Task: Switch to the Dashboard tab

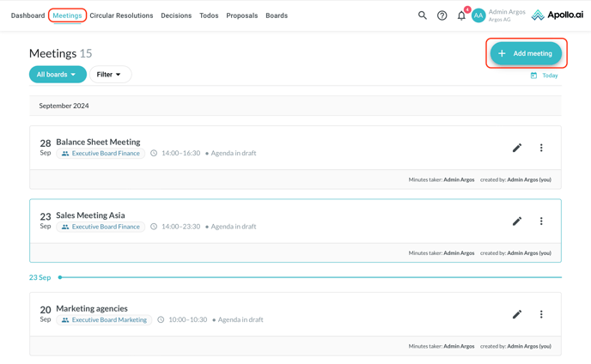Action: click(27, 15)
